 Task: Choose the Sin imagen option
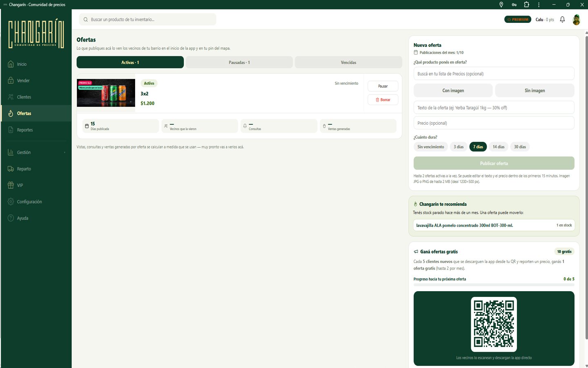point(535,90)
